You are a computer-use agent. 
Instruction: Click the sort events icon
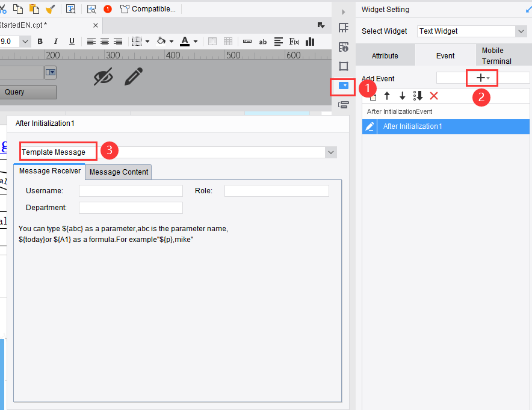click(x=418, y=96)
